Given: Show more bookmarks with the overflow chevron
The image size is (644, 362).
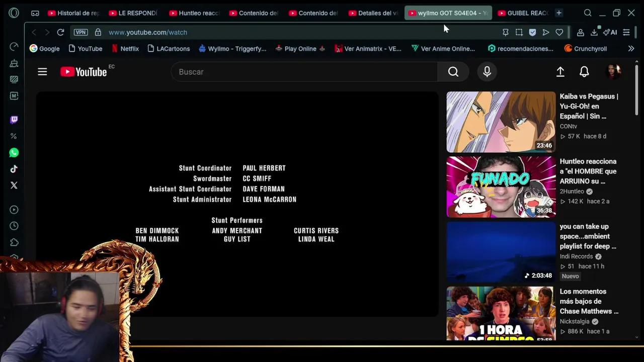Looking at the screenshot, I should click(x=631, y=49).
